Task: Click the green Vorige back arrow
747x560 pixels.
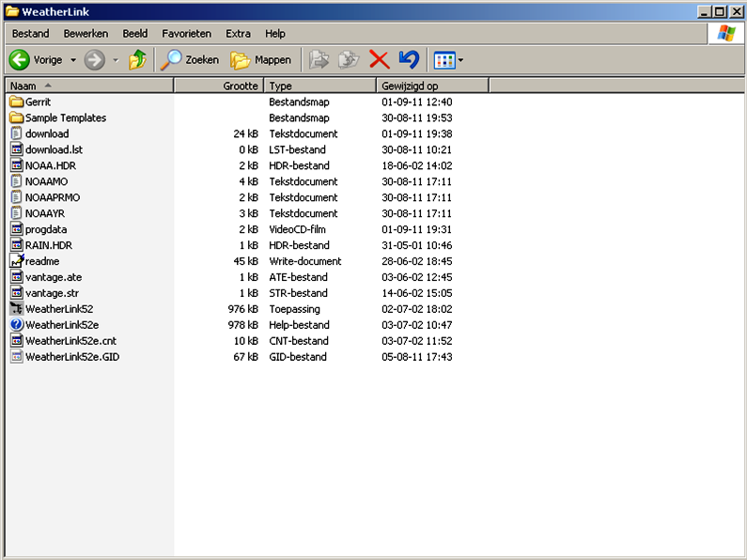Action: tap(20, 60)
